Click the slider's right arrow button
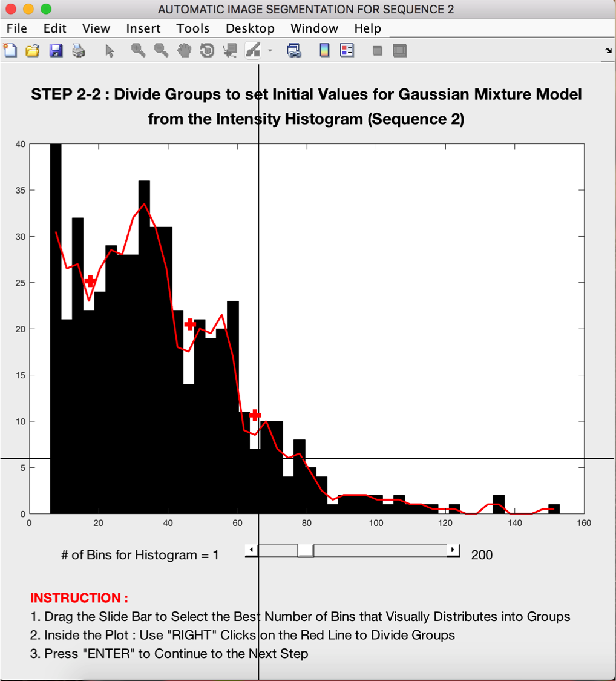 point(453,550)
